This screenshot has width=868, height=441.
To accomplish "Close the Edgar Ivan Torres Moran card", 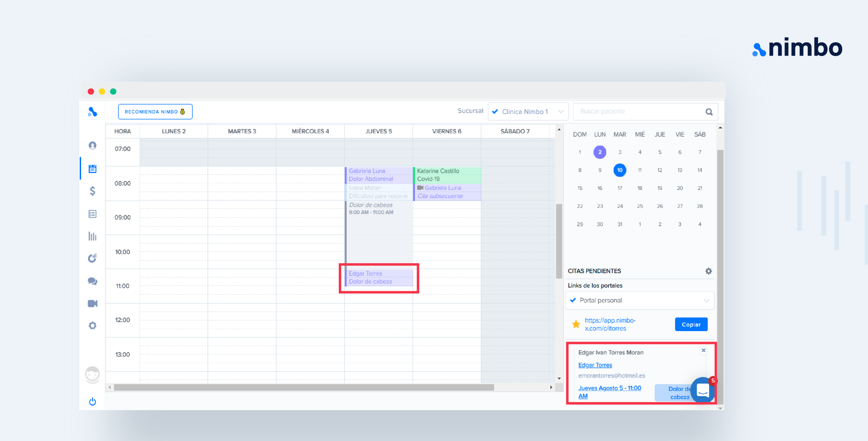I will 703,350.
